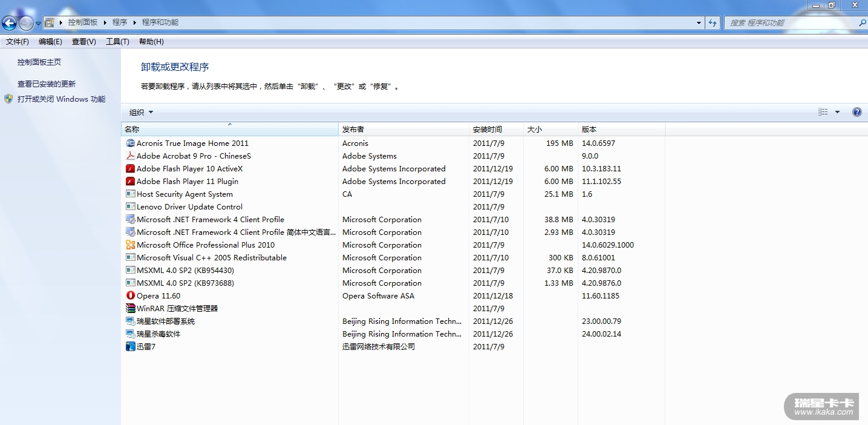Click the Adobe Flash Player 10 ActiveX icon
Viewport: 868px width, 425px height.
[x=130, y=169]
